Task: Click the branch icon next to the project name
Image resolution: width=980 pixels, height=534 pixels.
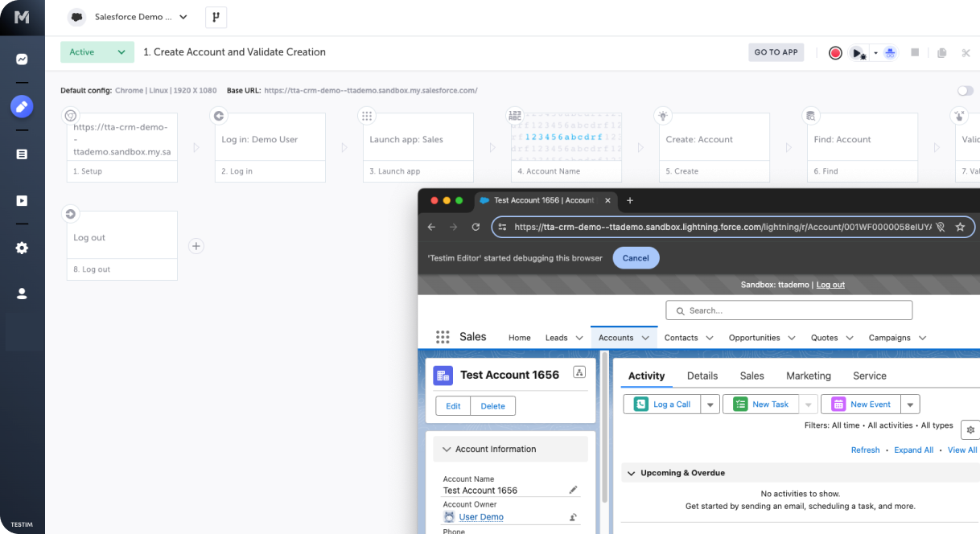Action: click(x=216, y=17)
